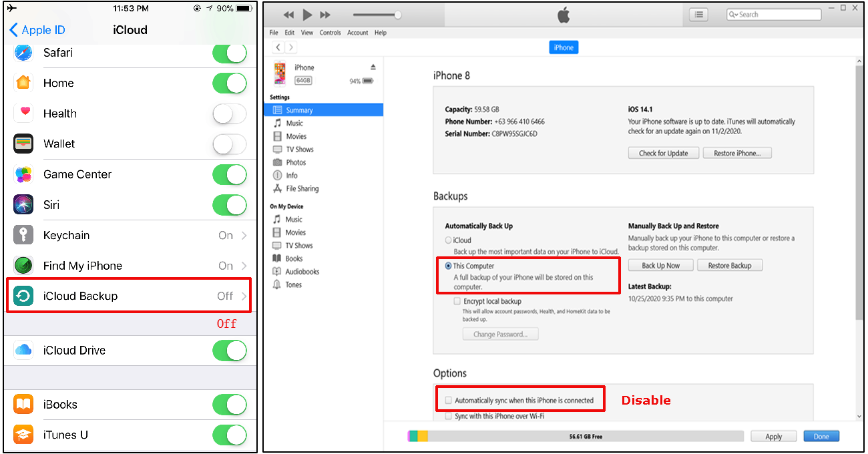The image size is (868, 454).
Task: Open the iTunes Account menu
Action: click(358, 33)
